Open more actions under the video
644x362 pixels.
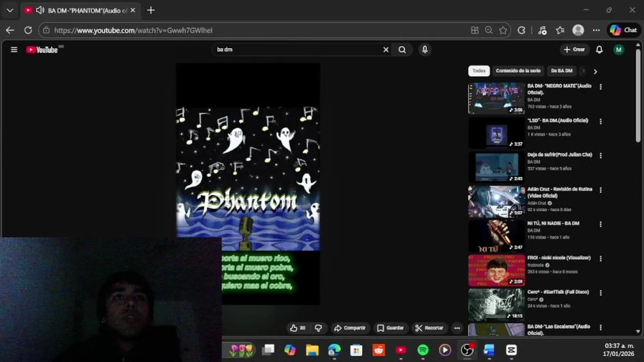point(457,328)
